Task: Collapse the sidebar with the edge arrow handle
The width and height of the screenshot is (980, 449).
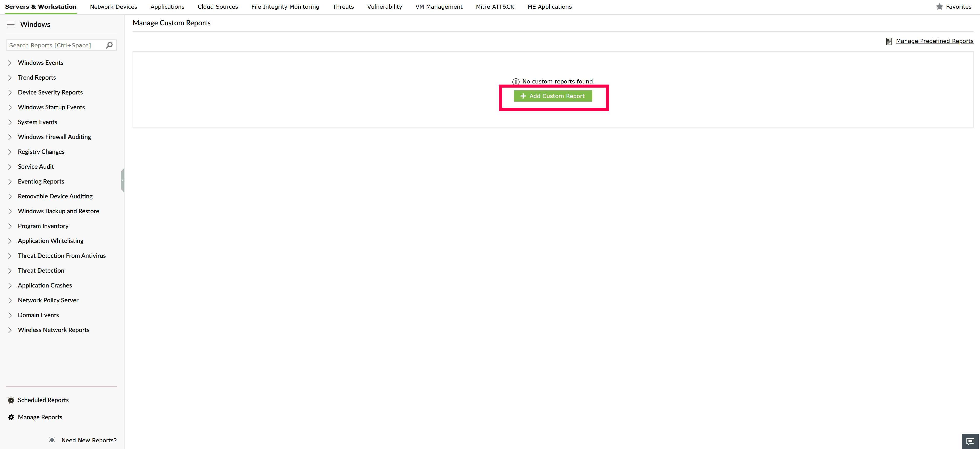Action: point(123,180)
